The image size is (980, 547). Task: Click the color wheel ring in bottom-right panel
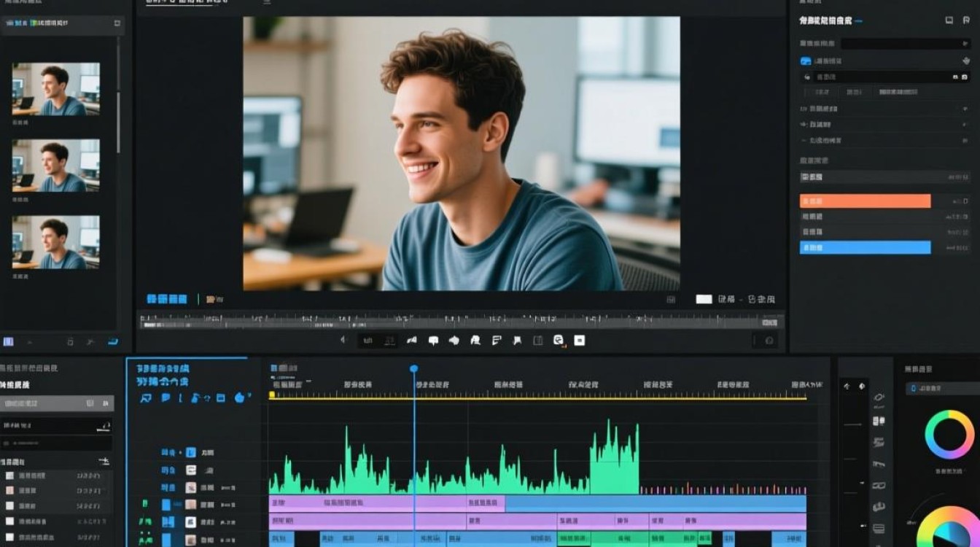(x=949, y=435)
